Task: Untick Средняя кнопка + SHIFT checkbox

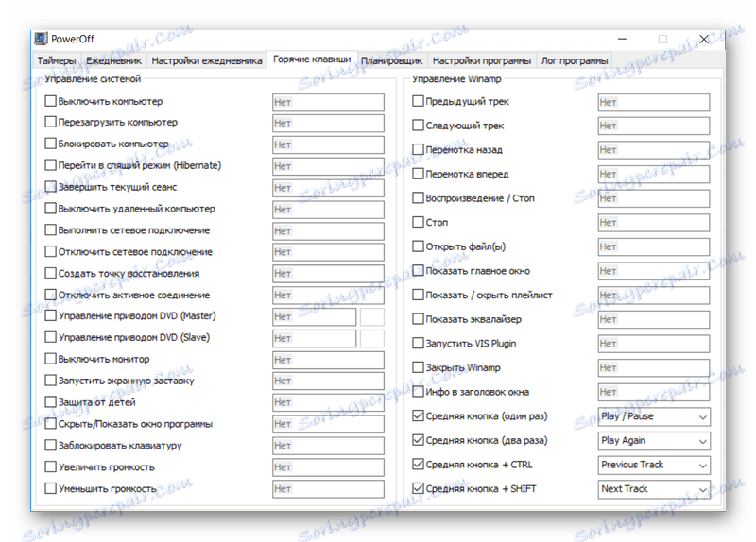Action: (418, 488)
